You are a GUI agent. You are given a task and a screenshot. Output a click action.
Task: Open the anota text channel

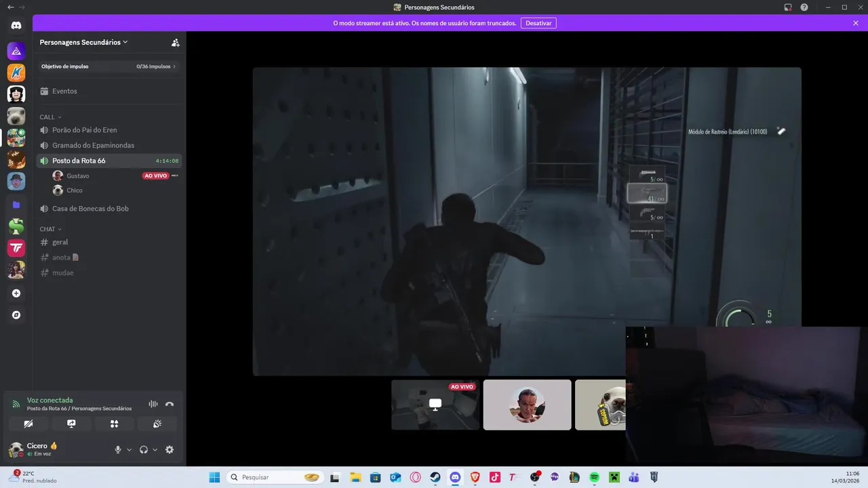(108, 258)
